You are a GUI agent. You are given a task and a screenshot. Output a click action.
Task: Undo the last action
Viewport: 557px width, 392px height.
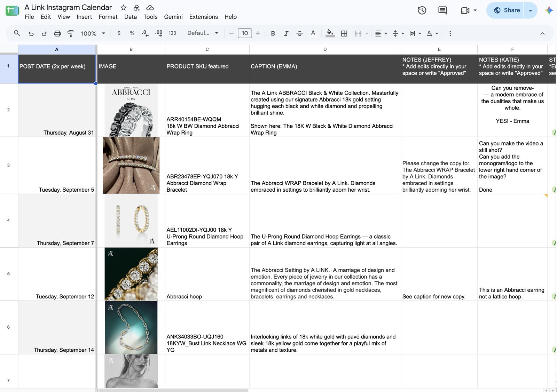31,33
